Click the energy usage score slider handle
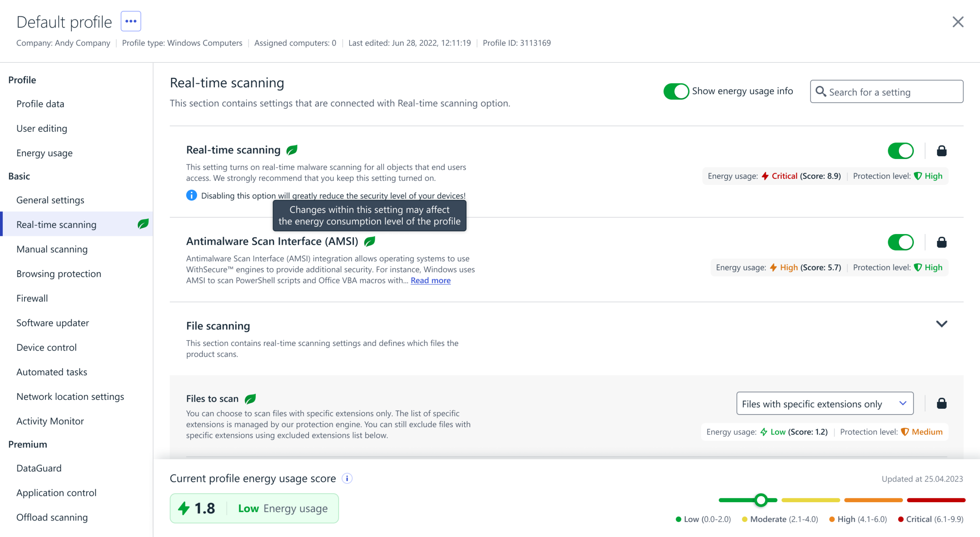The width and height of the screenshot is (980, 537). tap(761, 500)
